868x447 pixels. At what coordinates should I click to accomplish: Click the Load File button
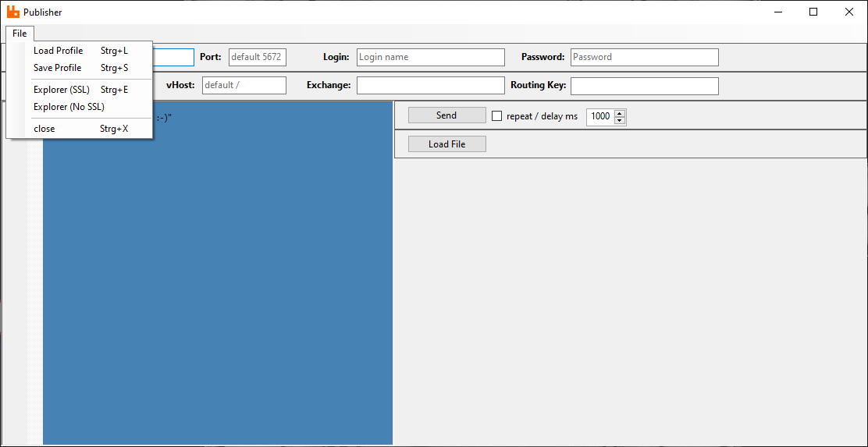pos(446,144)
